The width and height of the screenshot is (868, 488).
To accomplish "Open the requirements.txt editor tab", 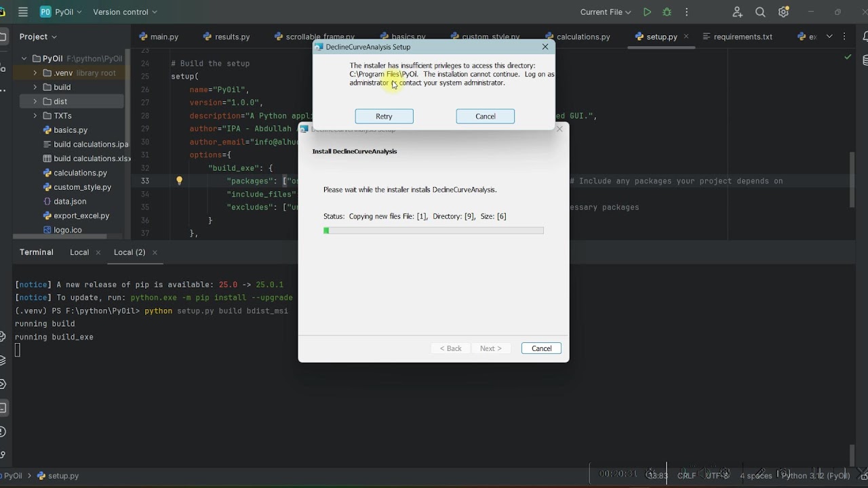I will (738, 37).
